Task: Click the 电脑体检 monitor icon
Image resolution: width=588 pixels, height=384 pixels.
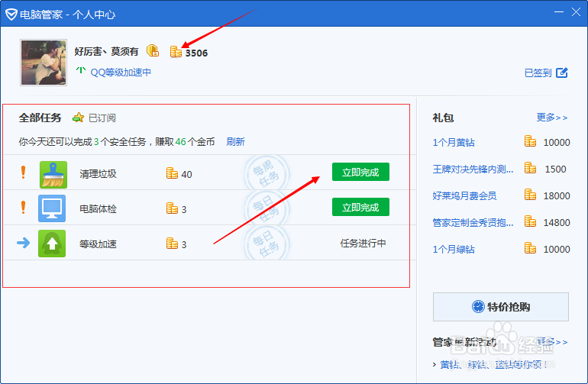Action: coord(52,208)
